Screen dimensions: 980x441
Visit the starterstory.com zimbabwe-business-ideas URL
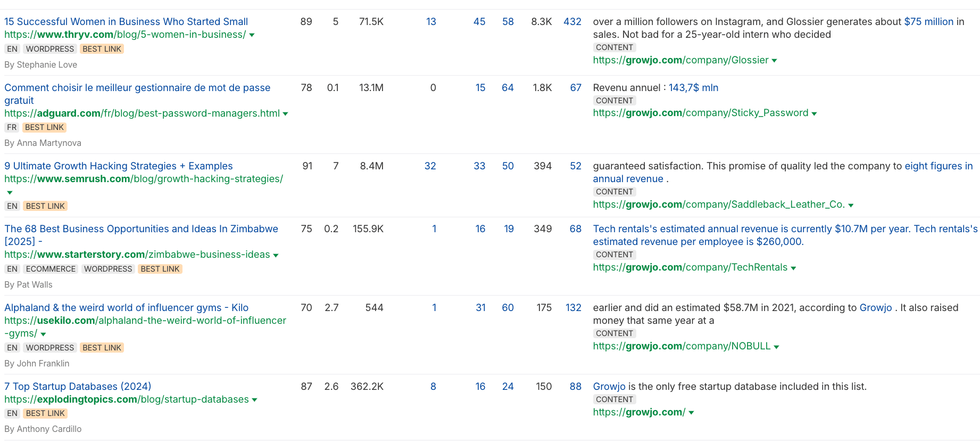[x=137, y=255]
